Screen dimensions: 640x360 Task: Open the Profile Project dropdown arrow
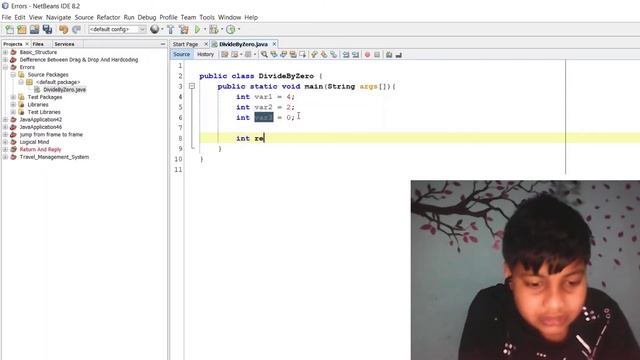pyautogui.click(x=239, y=29)
